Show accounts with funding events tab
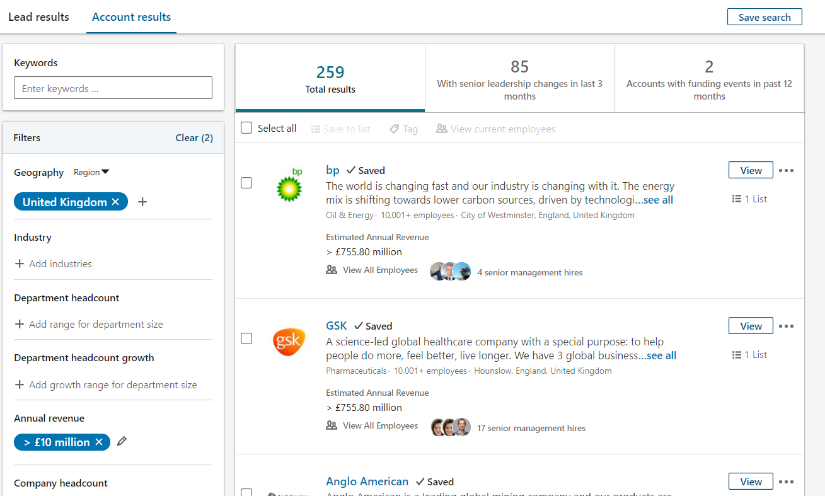The width and height of the screenshot is (825, 496). (709, 78)
